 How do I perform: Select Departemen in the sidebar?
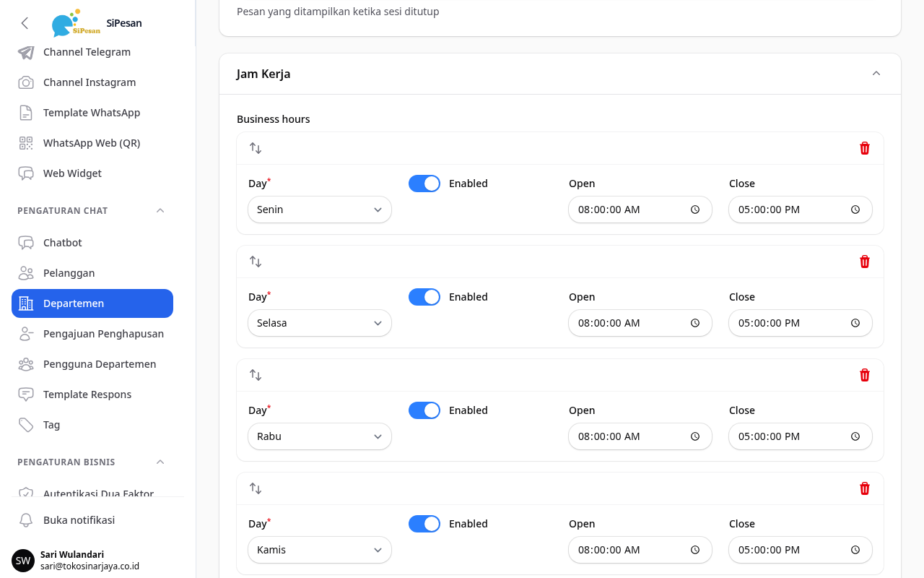[x=92, y=303]
